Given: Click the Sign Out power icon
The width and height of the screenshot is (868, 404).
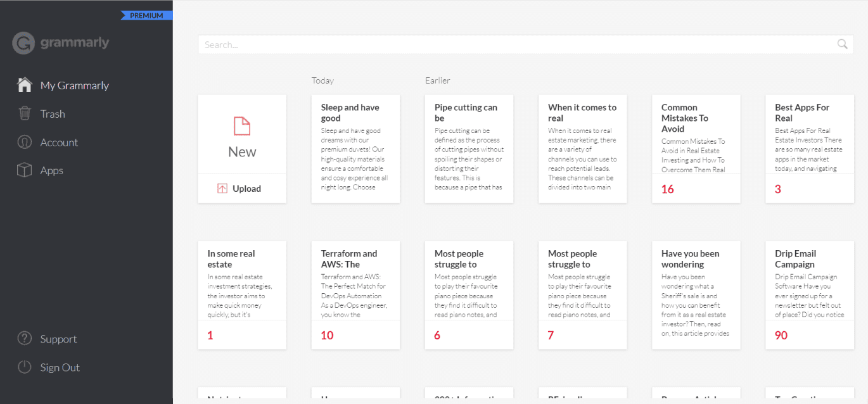Looking at the screenshot, I should (x=24, y=367).
